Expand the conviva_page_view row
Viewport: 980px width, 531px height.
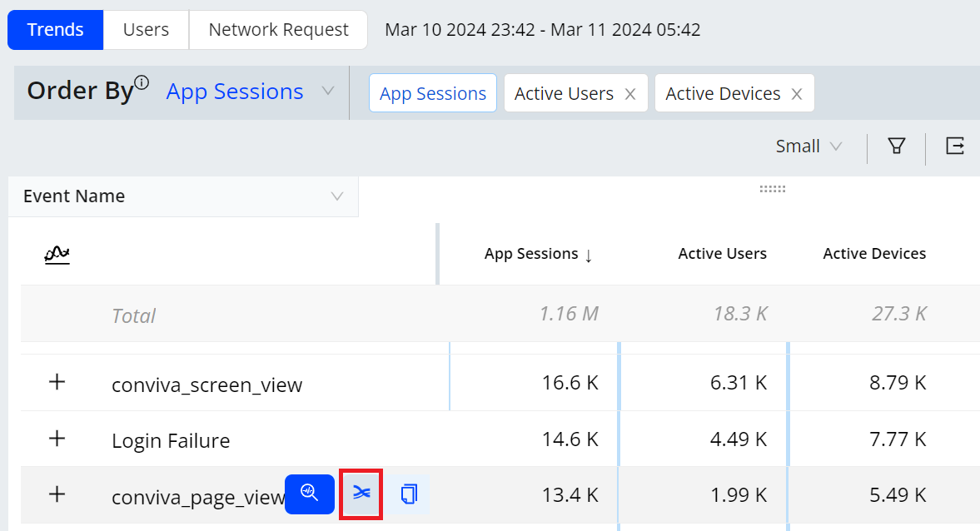point(57,494)
